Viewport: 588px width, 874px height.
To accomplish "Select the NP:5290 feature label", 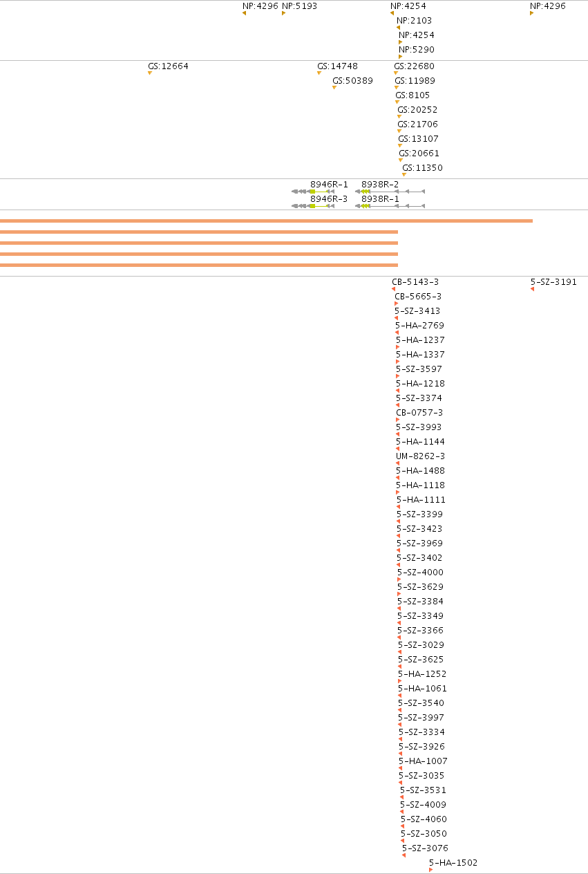I will pos(417,49).
